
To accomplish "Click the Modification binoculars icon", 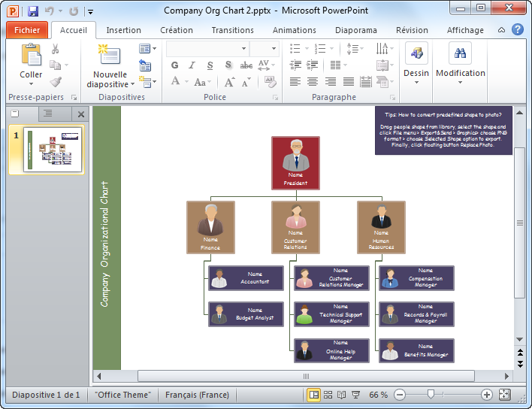I will (x=460, y=53).
